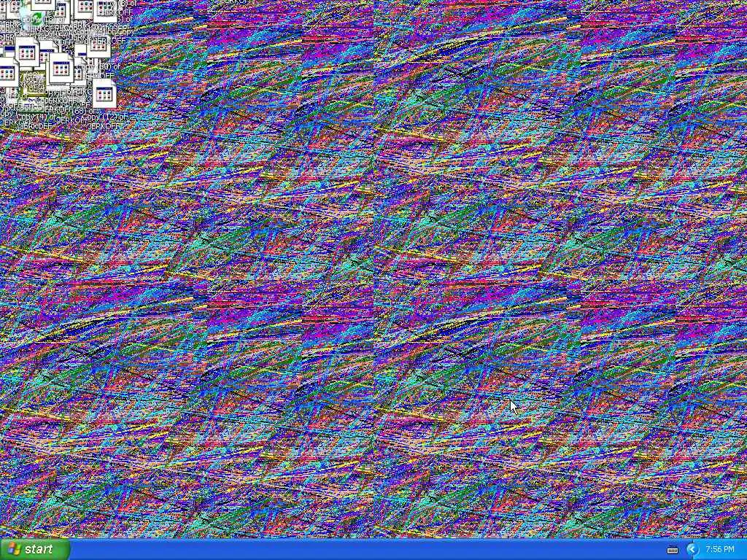Viewport: 747px width, 560px height.
Task: Open the Start menu
Action: pyautogui.click(x=35, y=549)
